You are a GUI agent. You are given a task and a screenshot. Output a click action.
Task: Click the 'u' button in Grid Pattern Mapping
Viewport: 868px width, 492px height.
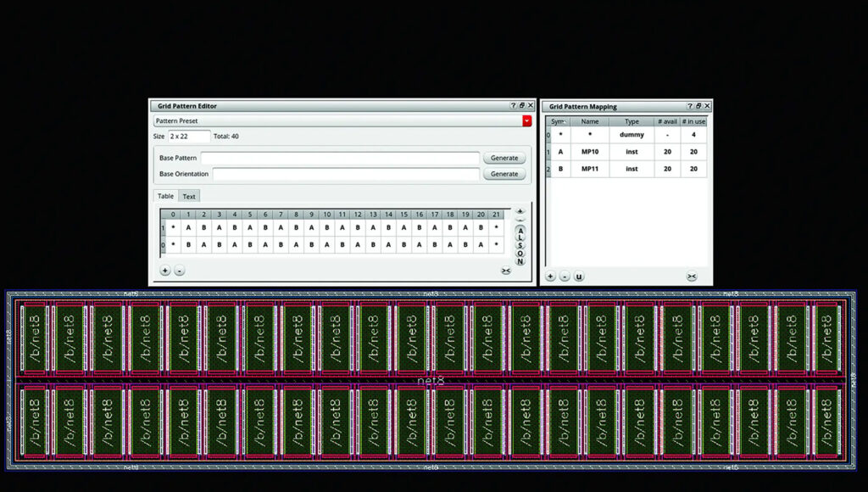[579, 277]
